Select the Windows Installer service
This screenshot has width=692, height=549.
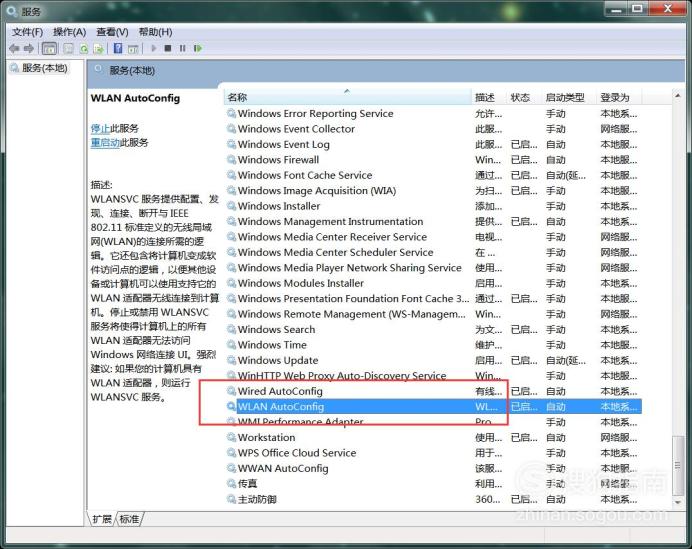point(433,206)
